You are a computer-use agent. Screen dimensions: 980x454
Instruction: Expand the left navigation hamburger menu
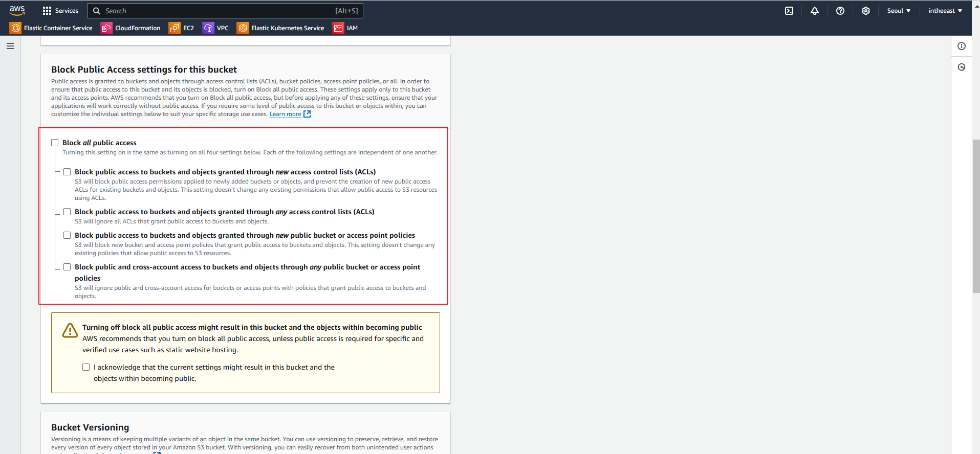[10, 46]
